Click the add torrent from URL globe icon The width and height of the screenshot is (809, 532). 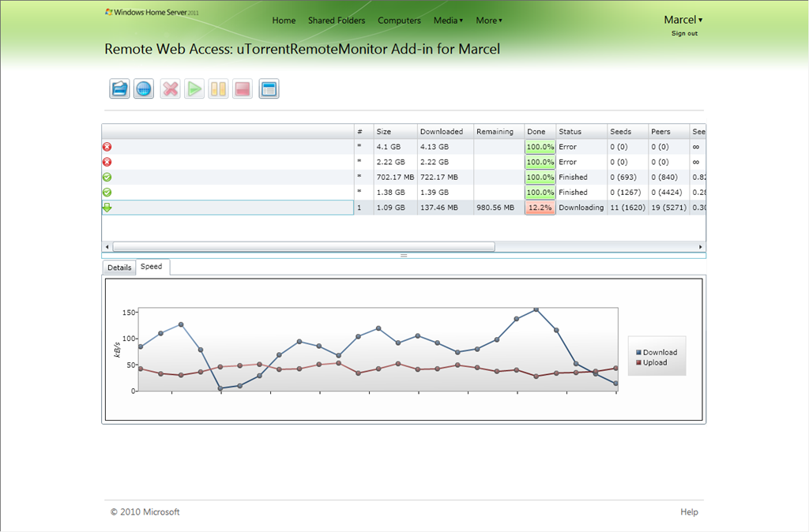144,88
